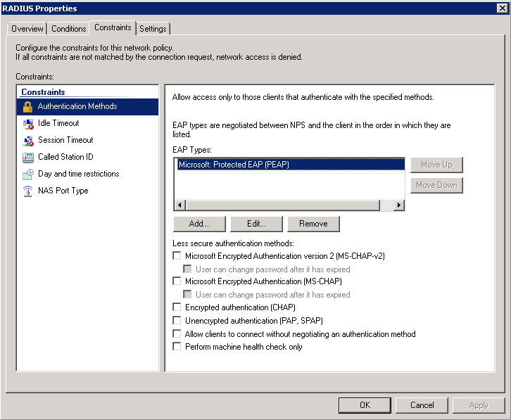
Task: Click the Idle Timeout icon
Action: coord(28,124)
